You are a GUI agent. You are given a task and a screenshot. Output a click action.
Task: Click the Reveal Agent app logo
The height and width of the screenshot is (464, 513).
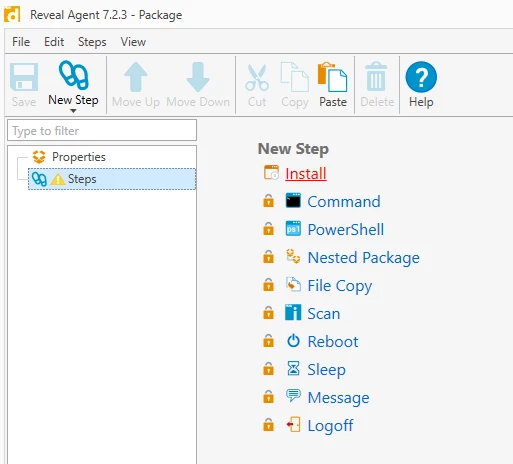(x=12, y=14)
